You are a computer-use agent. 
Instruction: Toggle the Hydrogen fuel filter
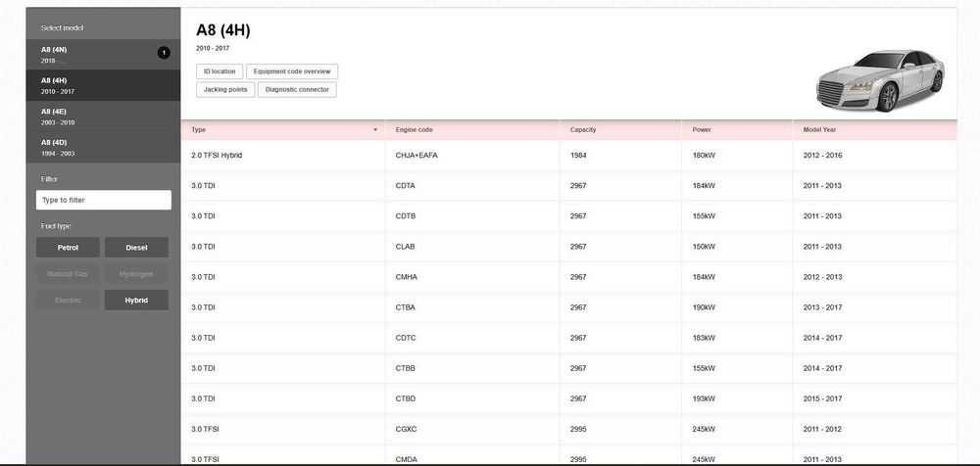(x=136, y=273)
